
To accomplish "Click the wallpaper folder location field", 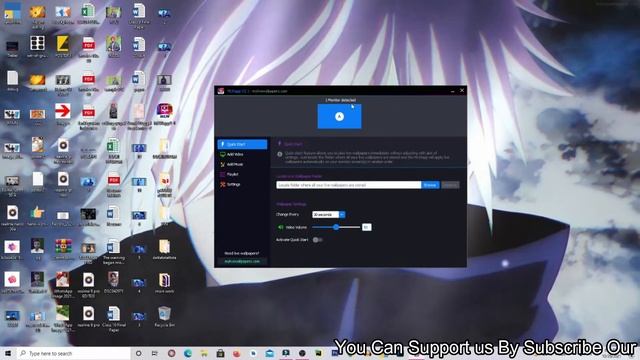I will 349,185.
